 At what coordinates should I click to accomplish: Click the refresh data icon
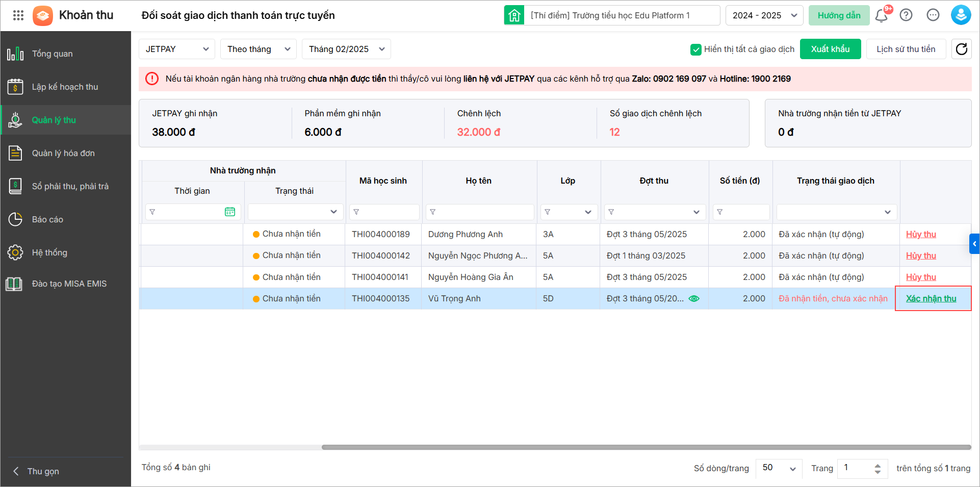961,49
